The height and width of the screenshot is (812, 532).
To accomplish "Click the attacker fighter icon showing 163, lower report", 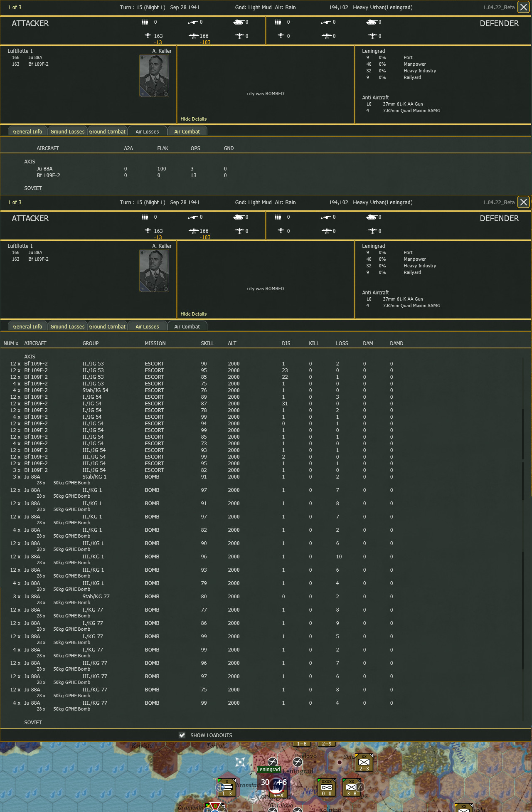I will coord(148,231).
